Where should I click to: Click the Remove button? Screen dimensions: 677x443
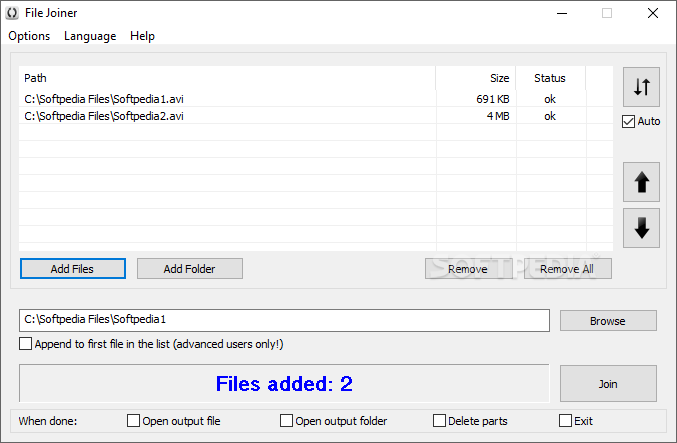[x=468, y=269]
